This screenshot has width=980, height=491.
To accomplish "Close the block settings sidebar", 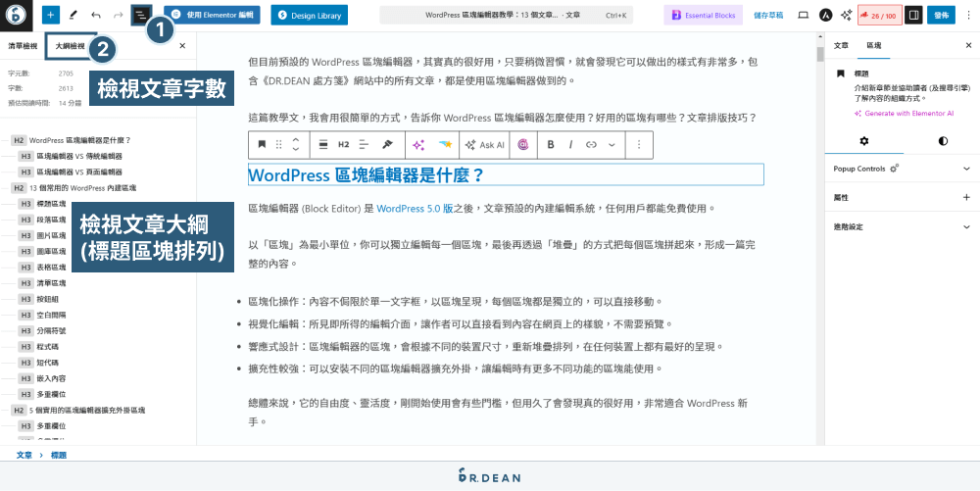I will coord(968,46).
